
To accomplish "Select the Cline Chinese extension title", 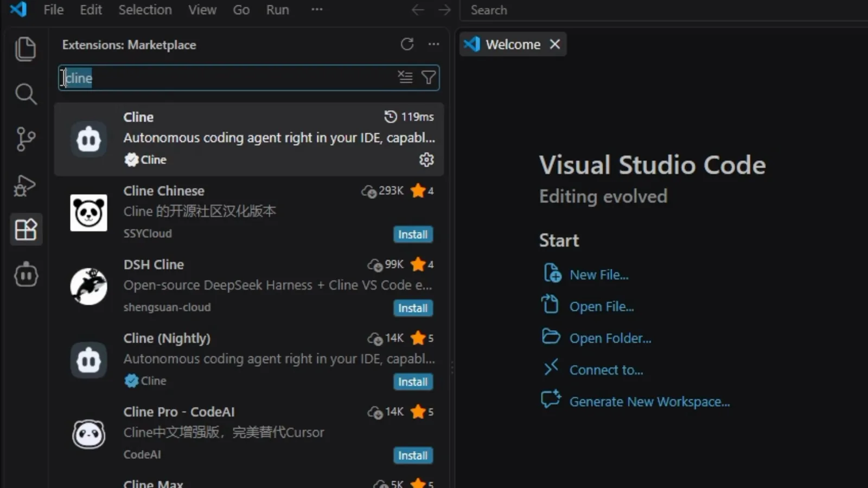I will pyautogui.click(x=164, y=191).
